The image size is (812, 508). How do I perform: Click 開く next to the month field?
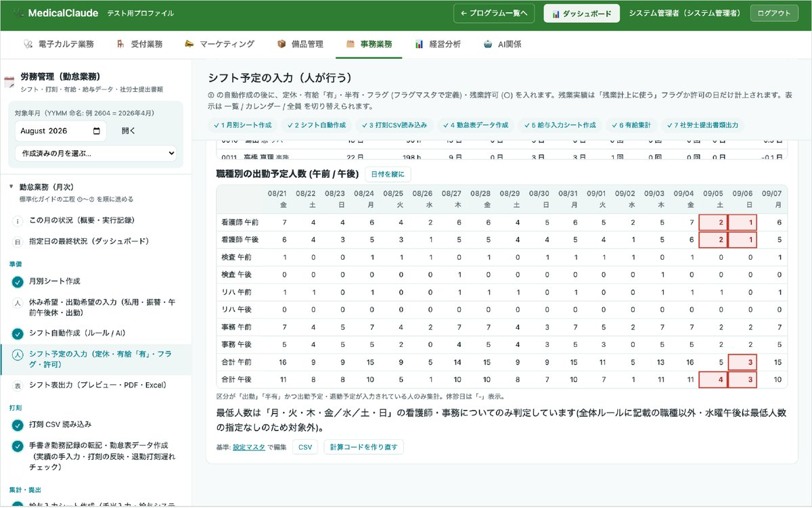[x=128, y=131]
